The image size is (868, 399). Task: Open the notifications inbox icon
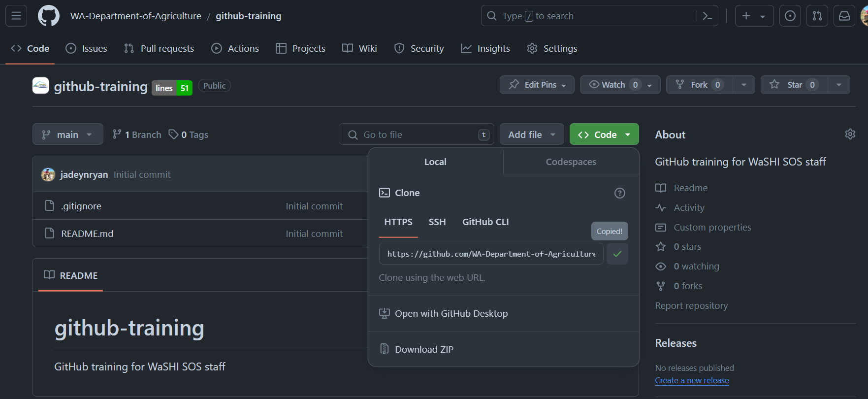click(x=844, y=16)
